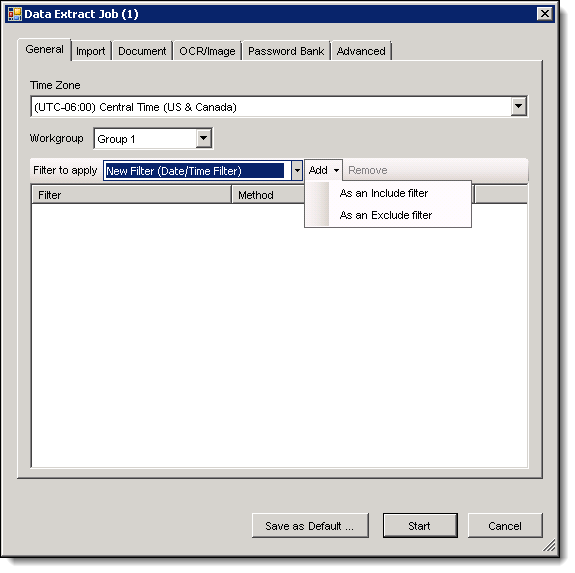Screen dimensions: 575x573
Task: Choose As an Include filter
Action: (388, 193)
